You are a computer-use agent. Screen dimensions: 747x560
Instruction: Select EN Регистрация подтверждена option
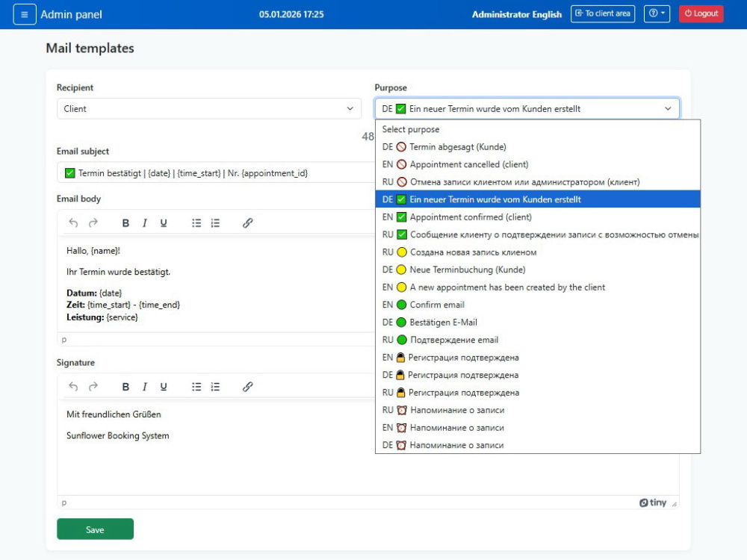[537, 357]
